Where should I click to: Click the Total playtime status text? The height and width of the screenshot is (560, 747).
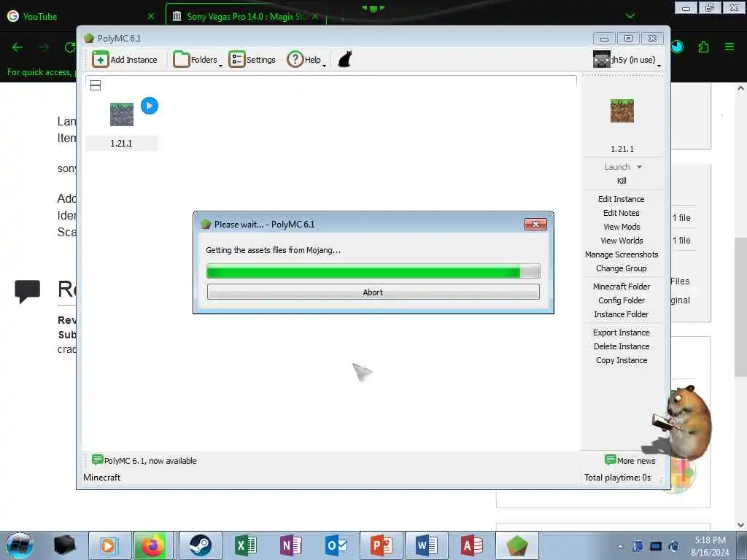pos(617,477)
